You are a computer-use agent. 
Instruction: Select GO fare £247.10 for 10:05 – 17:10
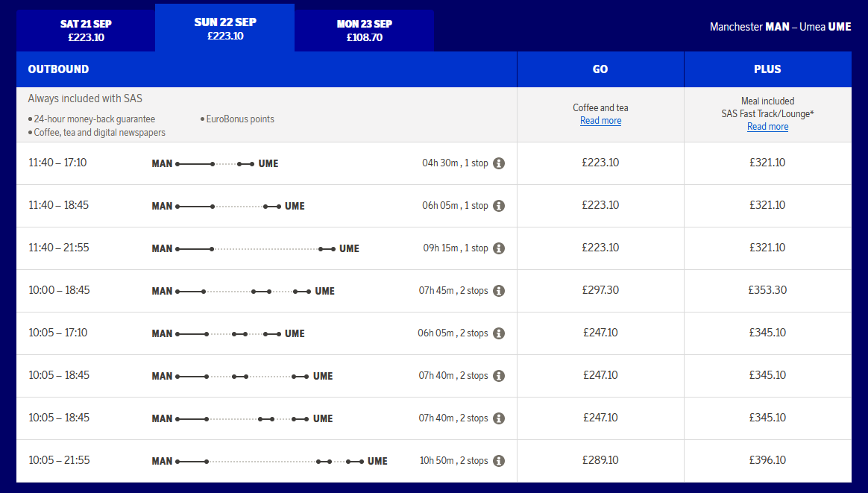click(x=600, y=333)
